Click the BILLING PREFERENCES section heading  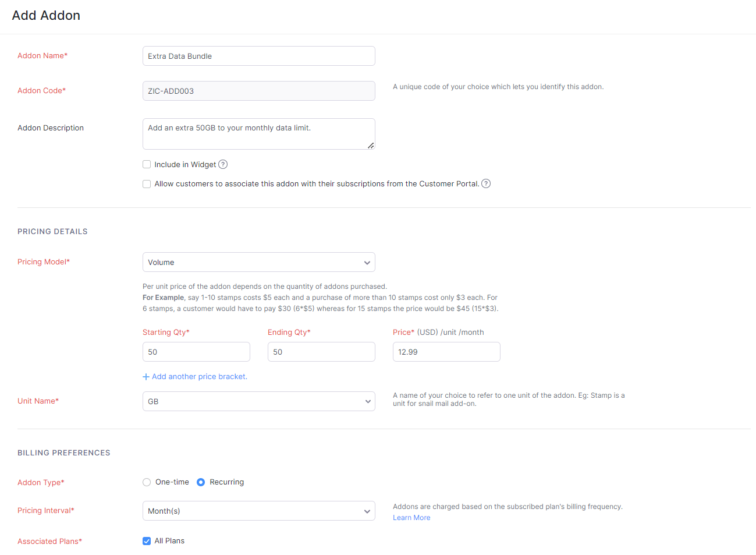coord(64,453)
